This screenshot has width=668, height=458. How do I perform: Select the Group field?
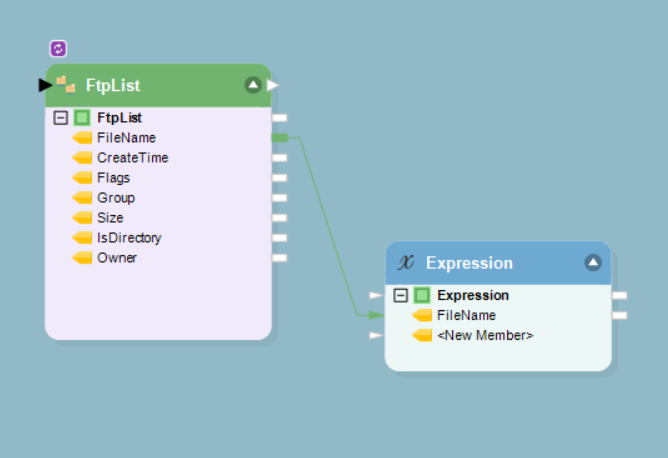coord(116,197)
